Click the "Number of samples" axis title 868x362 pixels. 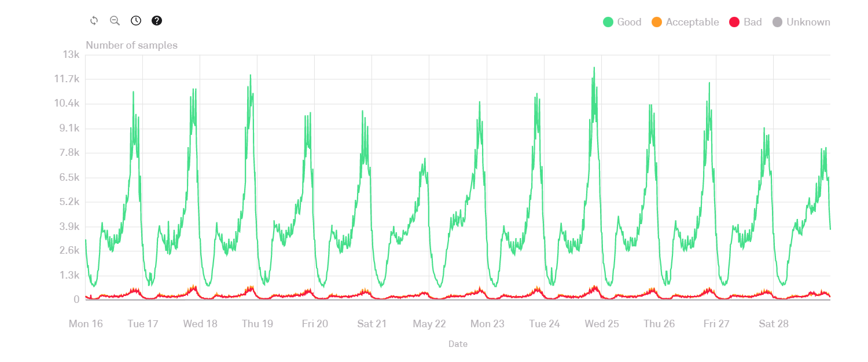tap(132, 45)
